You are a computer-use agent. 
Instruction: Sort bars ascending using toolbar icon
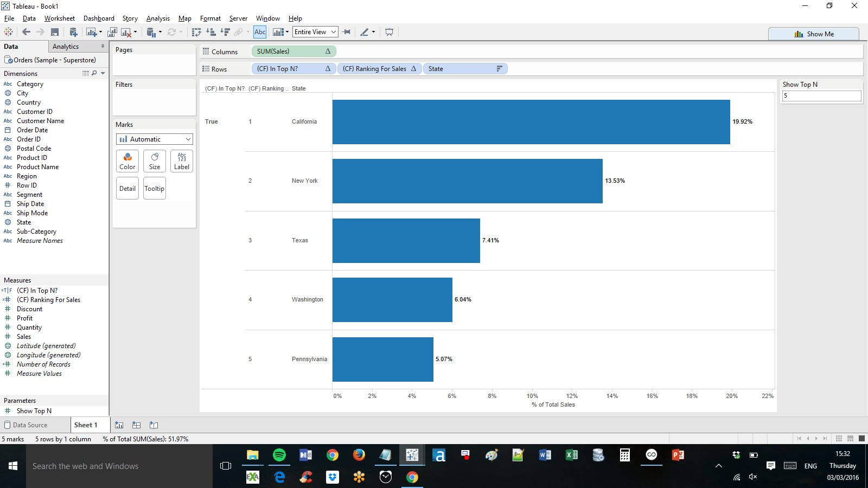click(x=211, y=33)
